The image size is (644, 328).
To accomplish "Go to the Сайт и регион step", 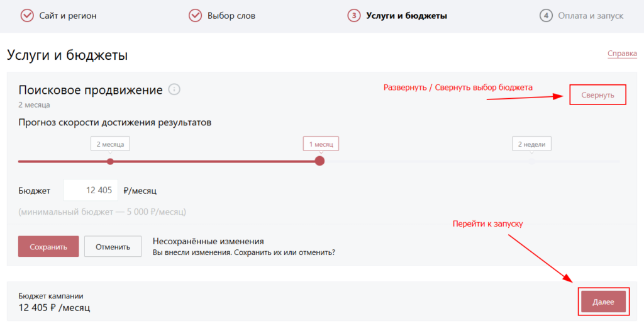I will [67, 16].
